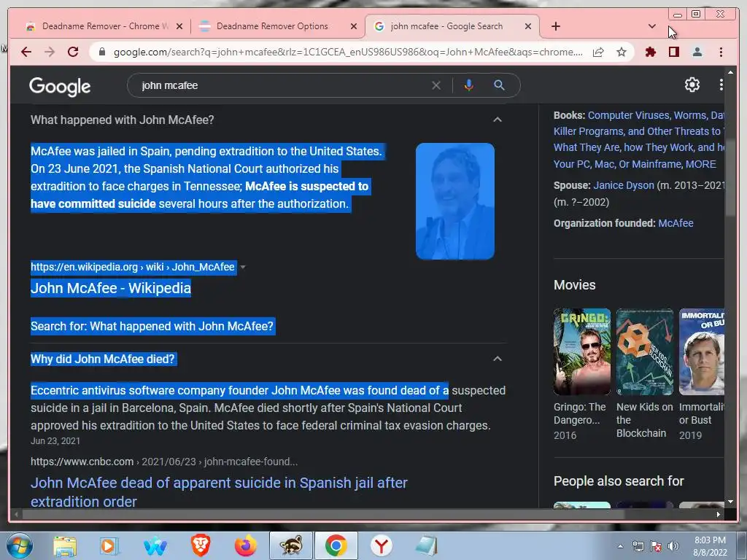The image size is (747, 560).
Task: Open Action Center flag tray icon
Action: click(x=656, y=546)
